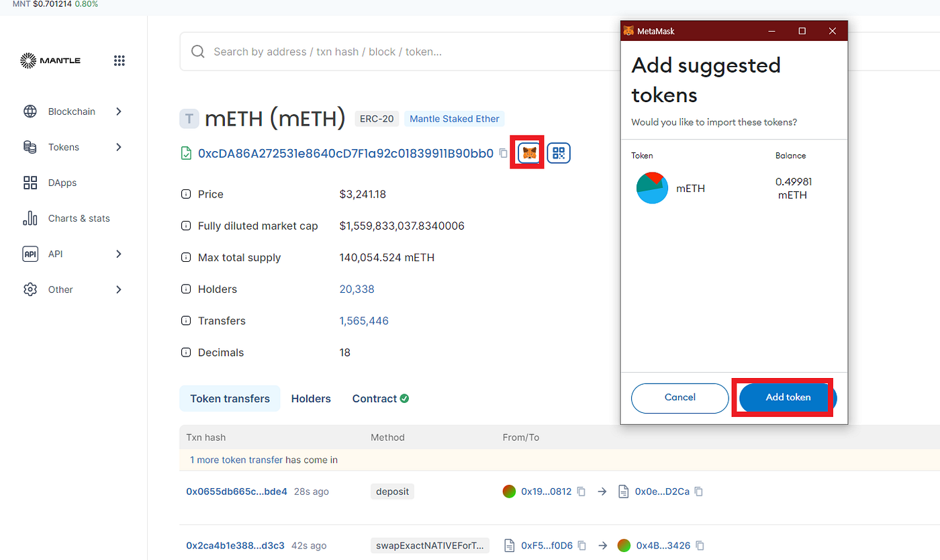
Task: Click the search magnifier icon
Action: coord(197,52)
